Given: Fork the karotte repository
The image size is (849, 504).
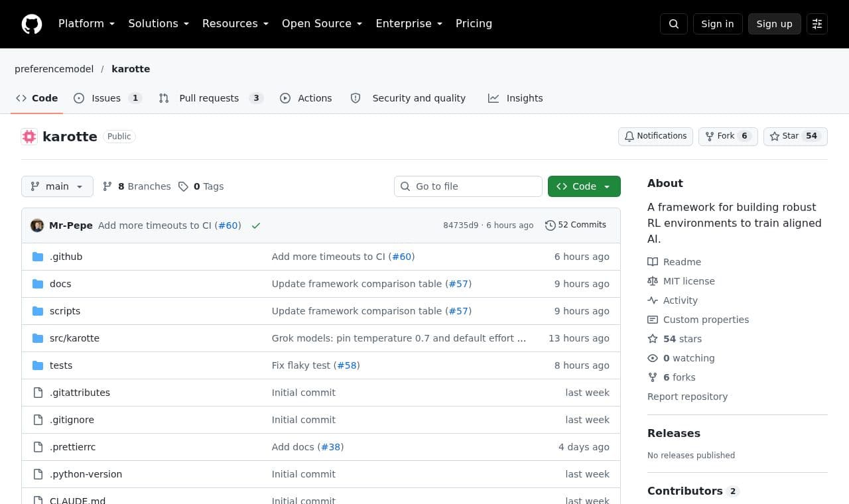Looking at the screenshot, I should pyautogui.click(x=728, y=136).
